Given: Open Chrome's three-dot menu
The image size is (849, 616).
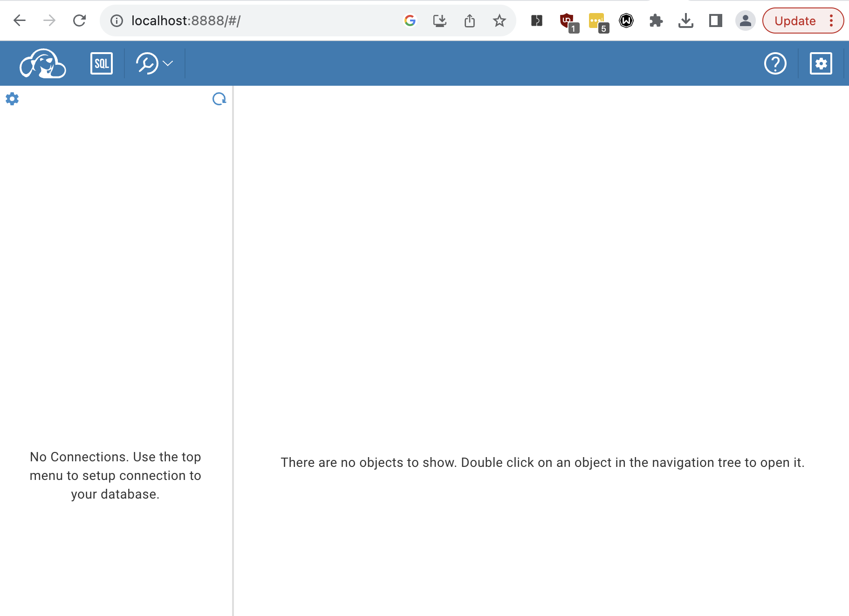Looking at the screenshot, I should (x=832, y=21).
